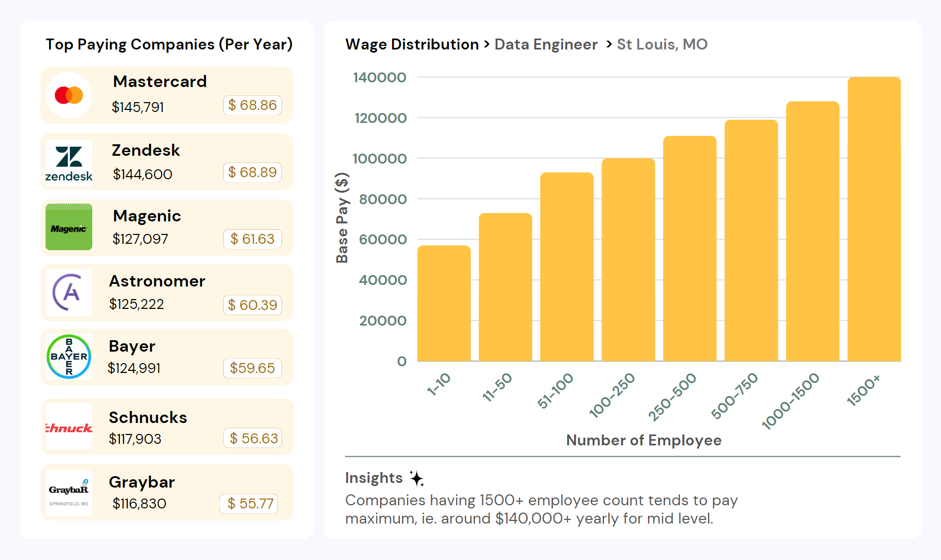Image resolution: width=941 pixels, height=560 pixels.
Task: Toggle the $55.77 badge on Graybar card
Action: point(249,504)
